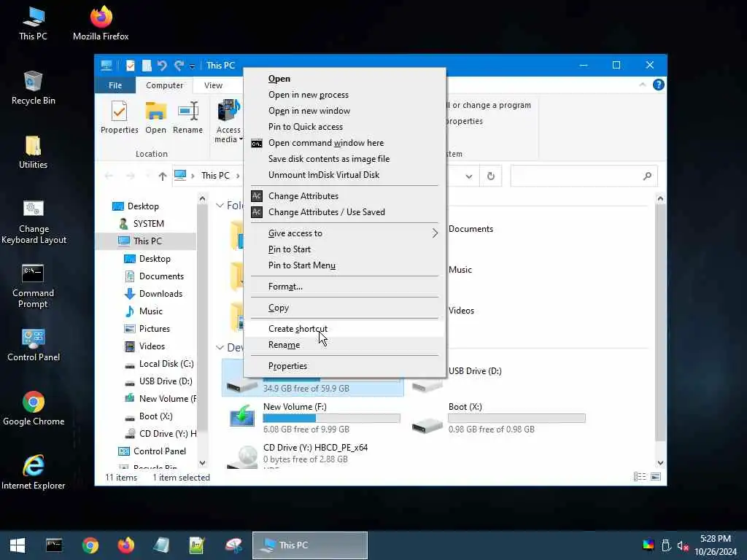
Task: Choose Open in new window
Action: pyautogui.click(x=345, y=111)
